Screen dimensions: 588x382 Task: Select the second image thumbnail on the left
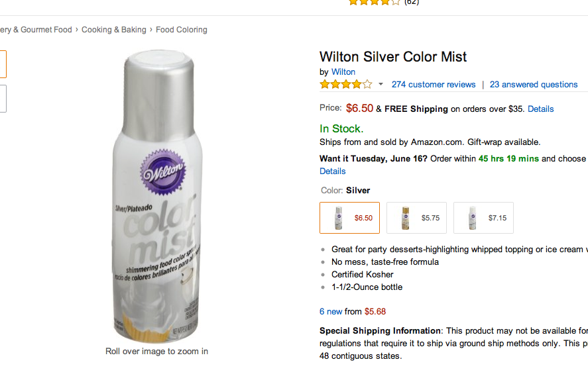coord(3,99)
